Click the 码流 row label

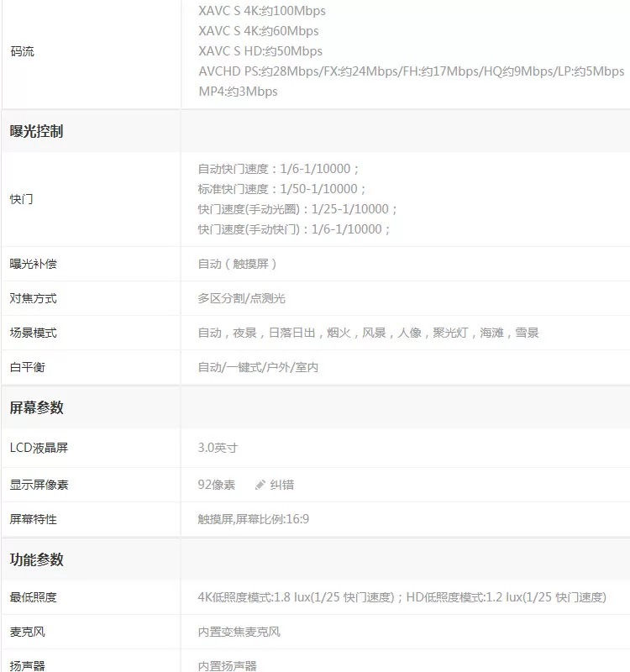coord(22,51)
